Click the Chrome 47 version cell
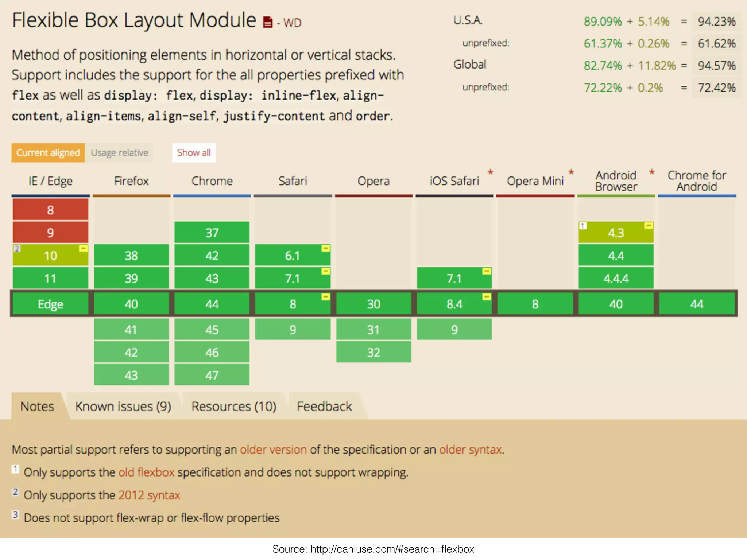Viewport: 747px width, 560px height. (212, 375)
